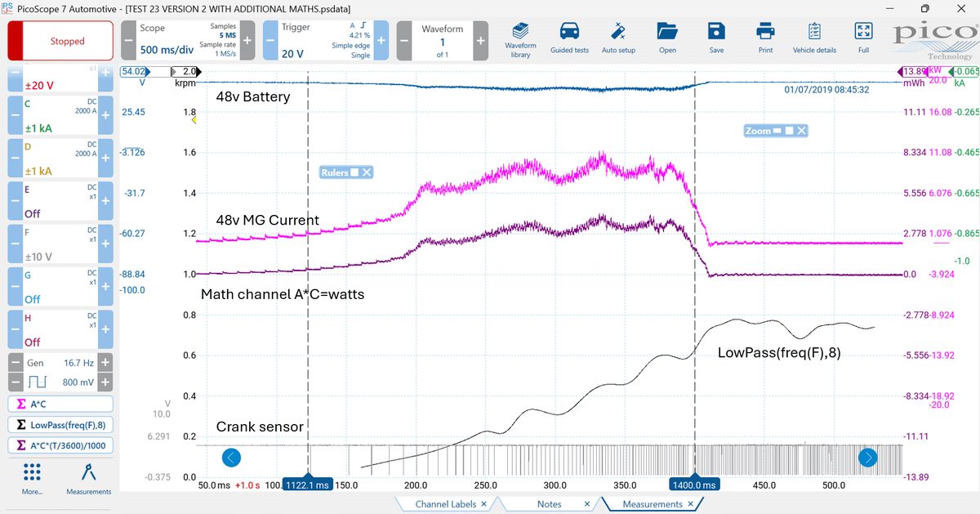Pan the graph right with blue arrow

[x=868, y=458]
